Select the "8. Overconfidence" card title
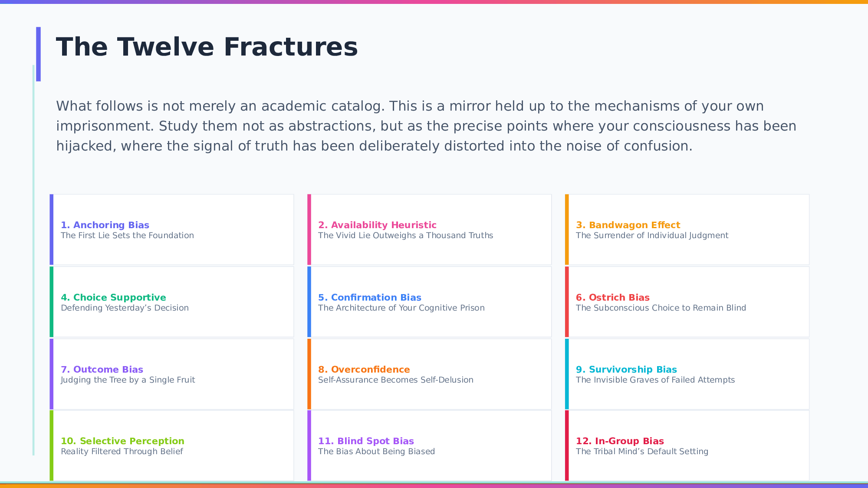The width and height of the screenshot is (868, 488). tap(364, 369)
